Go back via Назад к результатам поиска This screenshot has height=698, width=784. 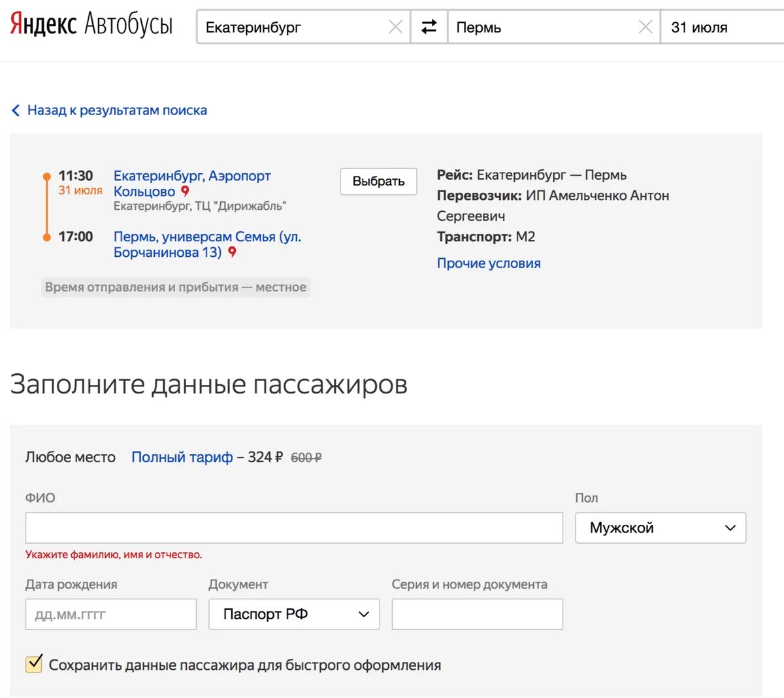click(117, 110)
